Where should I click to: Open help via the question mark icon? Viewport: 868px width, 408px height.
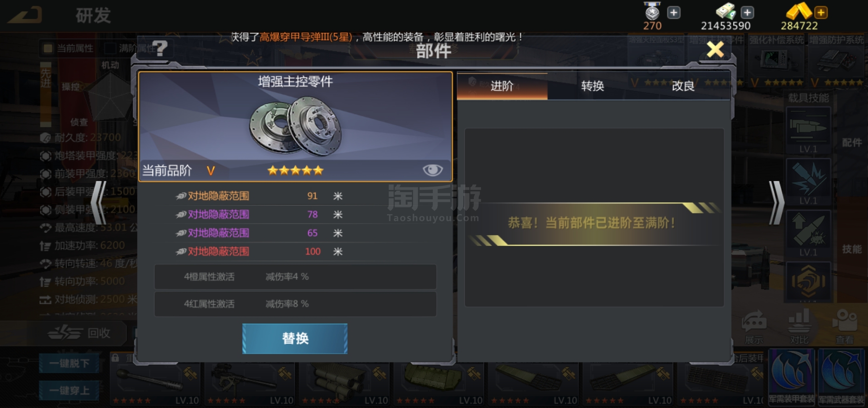click(160, 48)
